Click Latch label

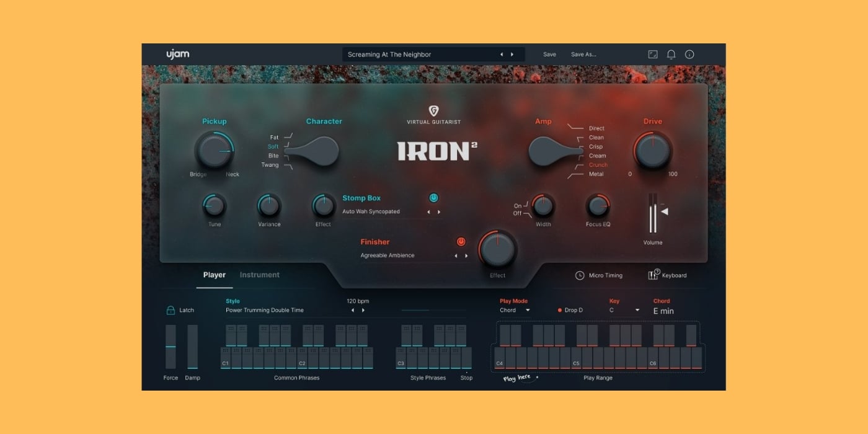tap(187, 310)
